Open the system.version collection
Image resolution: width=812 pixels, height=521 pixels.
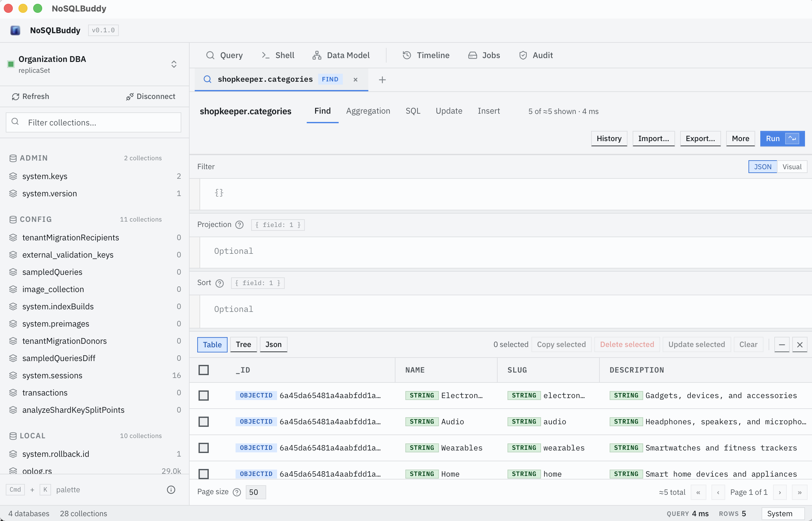pos(95,193)
